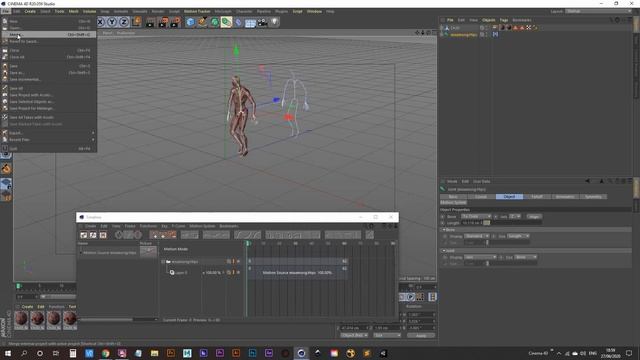Choose Quit from File menu
640x360 pixels.
pos(49,149)
